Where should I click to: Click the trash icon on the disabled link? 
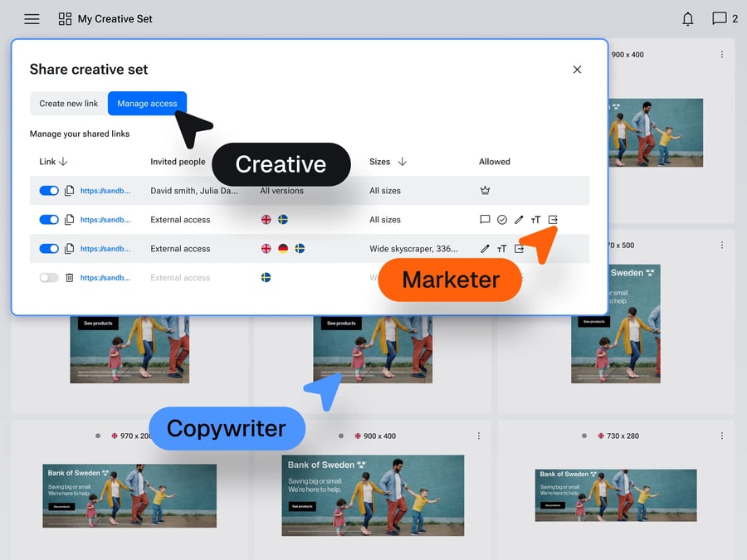pos(70,278)
